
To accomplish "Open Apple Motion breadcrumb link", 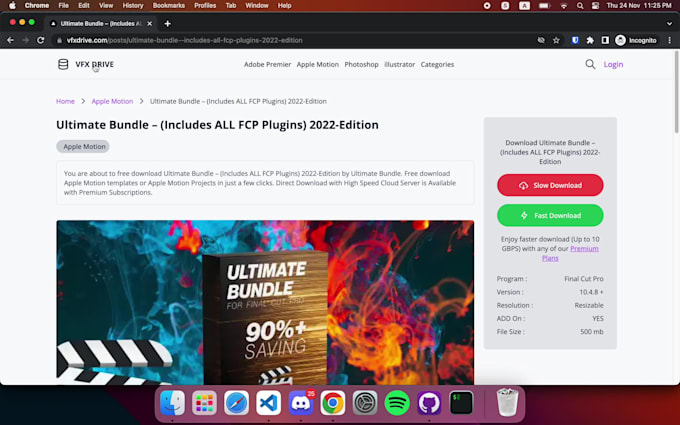I will [112, 101].
